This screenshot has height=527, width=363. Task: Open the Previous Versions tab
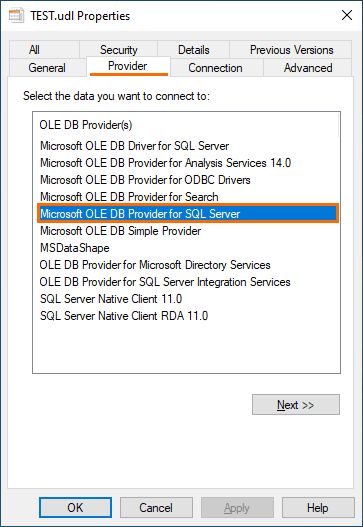291,50
